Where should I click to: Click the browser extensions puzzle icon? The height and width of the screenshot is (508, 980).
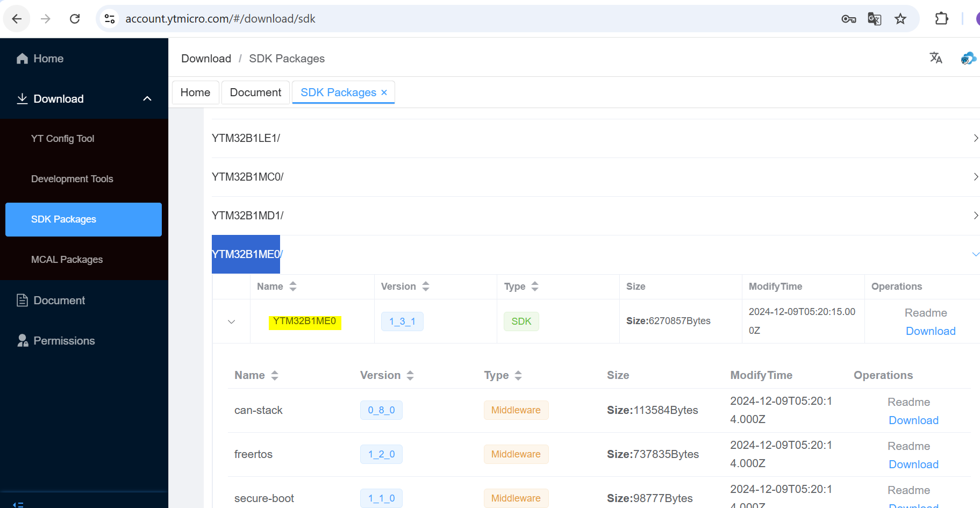tap(942, 18)
